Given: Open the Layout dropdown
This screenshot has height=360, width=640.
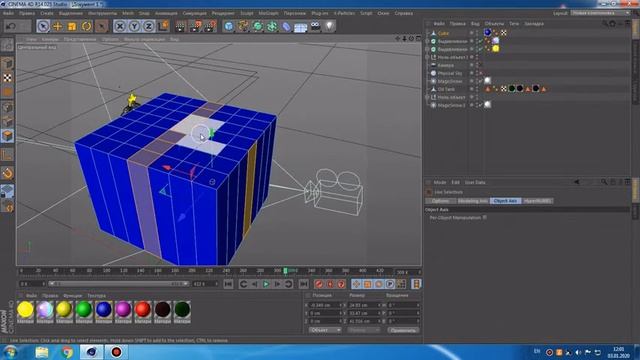Looking at the screenshot, I should (x=600, y=13).
